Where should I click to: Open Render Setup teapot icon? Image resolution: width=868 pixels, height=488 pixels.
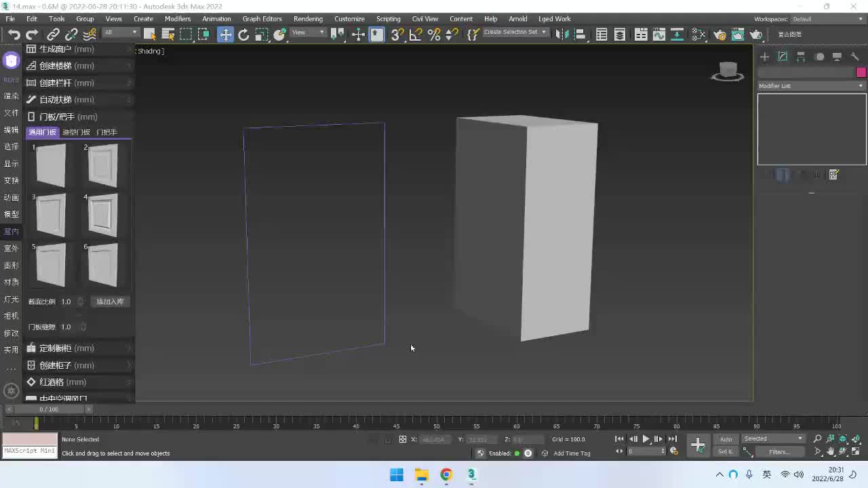click(x=719, y=35)
